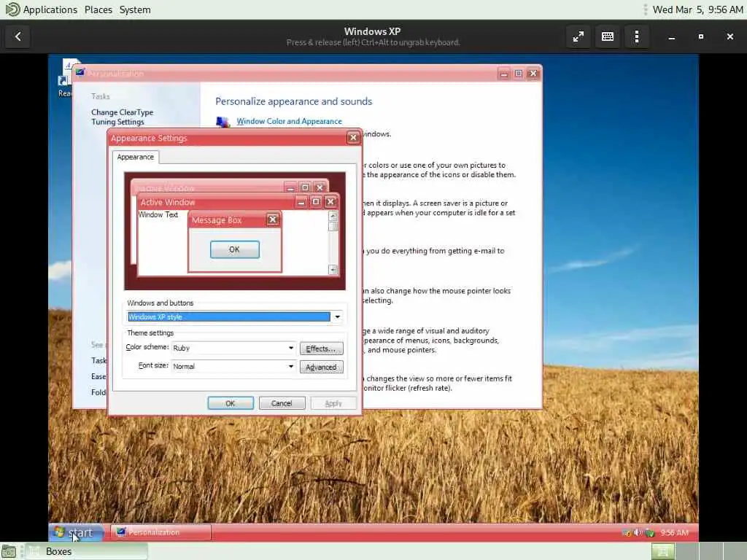Click the Windows XP start button
The width and height of the screenshot is (747, 560).
(76, 532)
